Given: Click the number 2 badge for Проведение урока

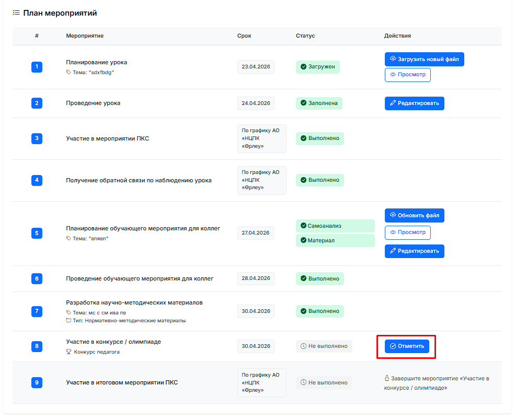Looking at the screenshot, I should [37, 103].
